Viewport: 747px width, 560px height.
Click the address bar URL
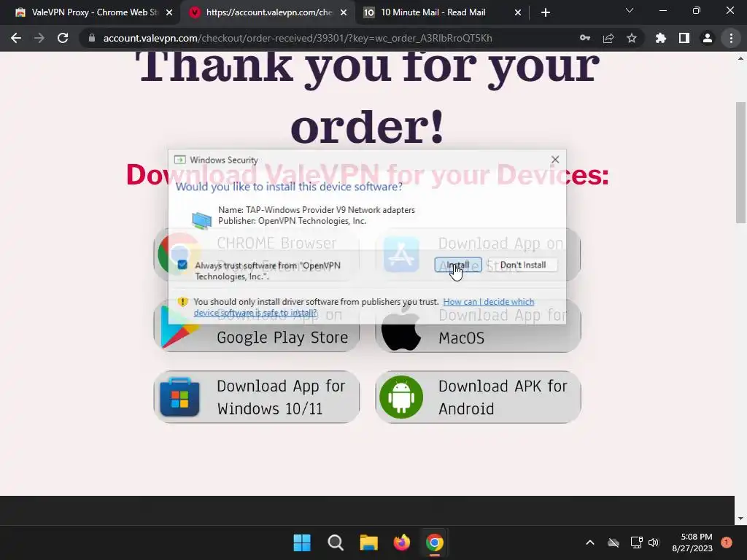pyautogui.click(x=298, y=38)
